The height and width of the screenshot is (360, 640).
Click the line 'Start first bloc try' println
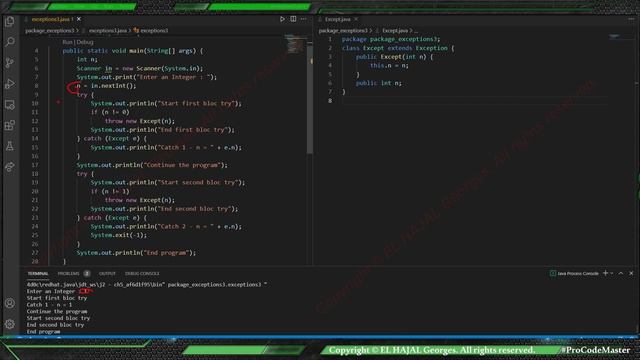click(x=166, y=103)
